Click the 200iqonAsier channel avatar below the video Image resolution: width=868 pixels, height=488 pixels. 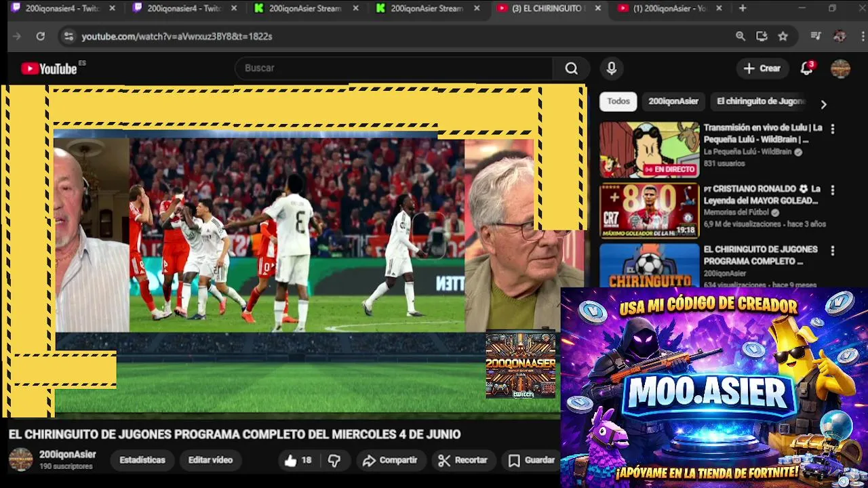tap(20, 460)
